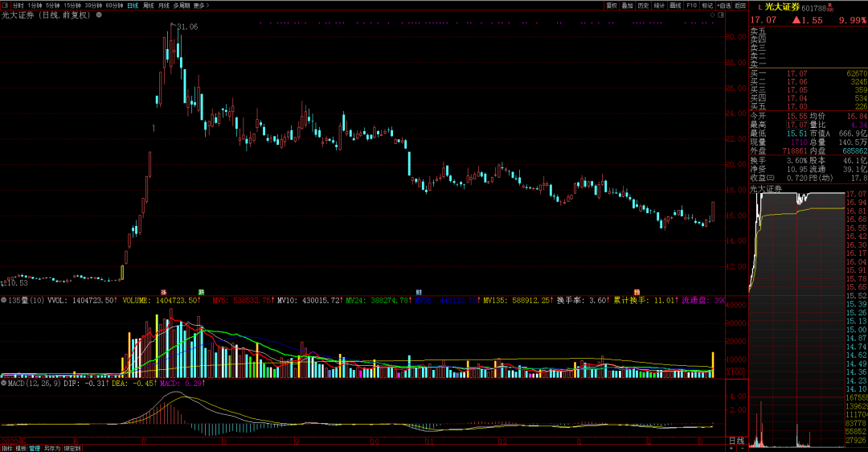Click the diamond icon at chart top right

coord(712,15)
